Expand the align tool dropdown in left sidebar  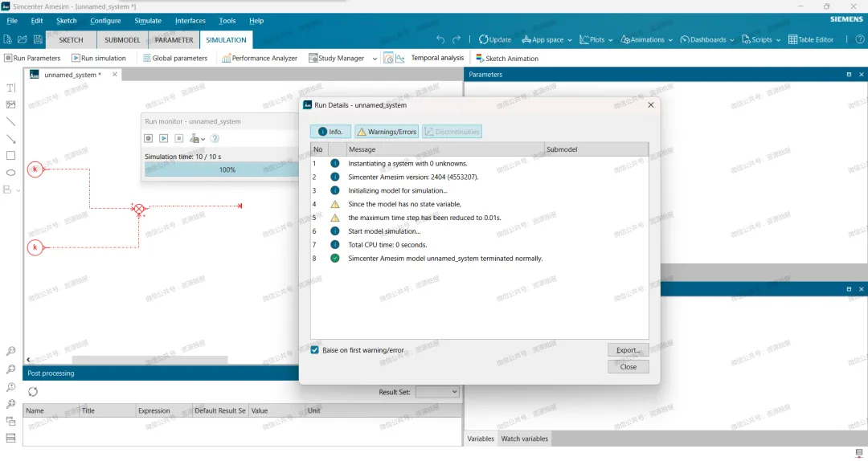tap(18, 190)
